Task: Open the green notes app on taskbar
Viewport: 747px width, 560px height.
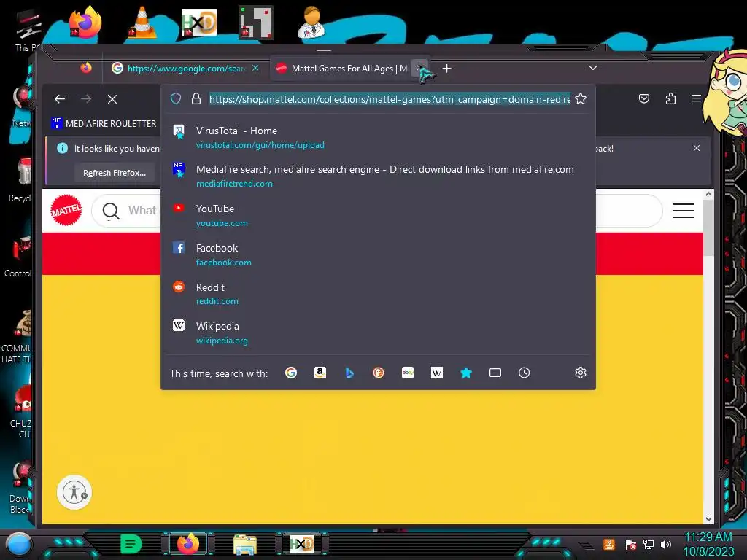Action: click(x=131, y=544)
